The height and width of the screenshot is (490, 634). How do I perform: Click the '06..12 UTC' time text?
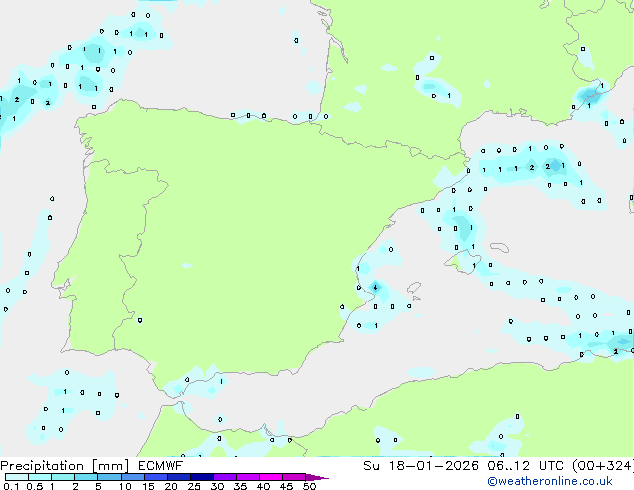click(526, 466)
